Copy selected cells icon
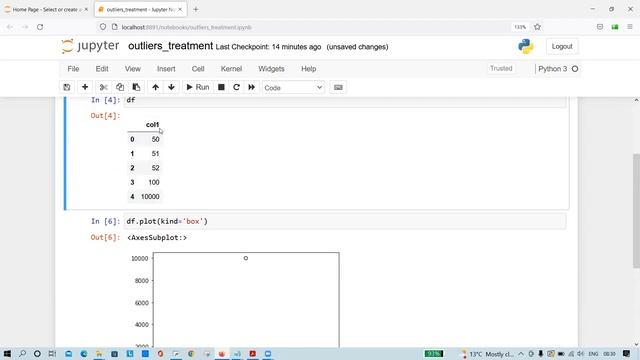 [120, 87]
